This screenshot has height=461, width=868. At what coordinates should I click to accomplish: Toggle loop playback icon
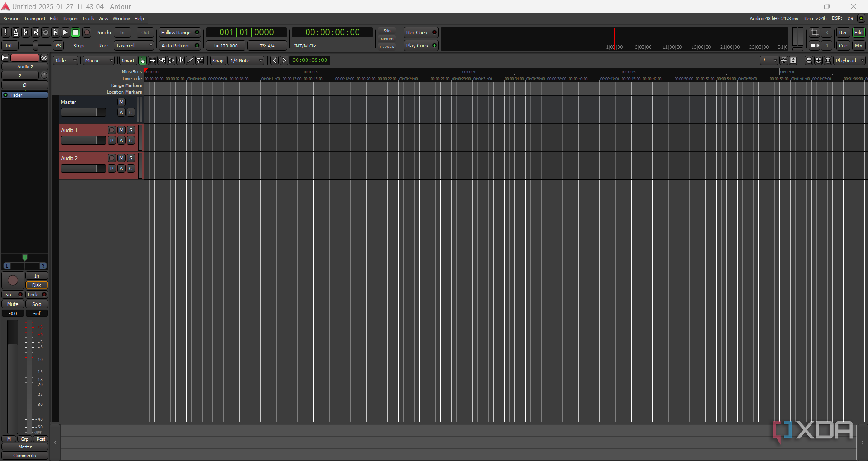coord(45,33)
